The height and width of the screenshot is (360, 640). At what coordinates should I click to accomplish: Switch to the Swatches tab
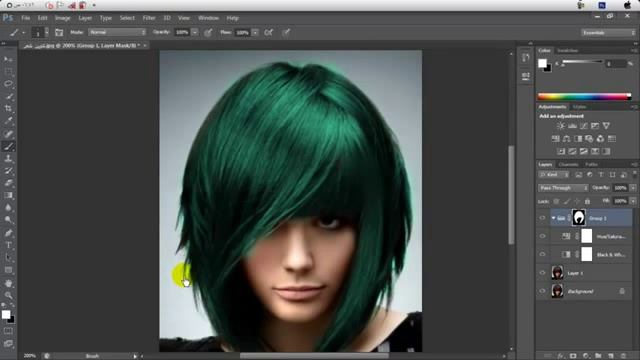[x=568, y=51]
